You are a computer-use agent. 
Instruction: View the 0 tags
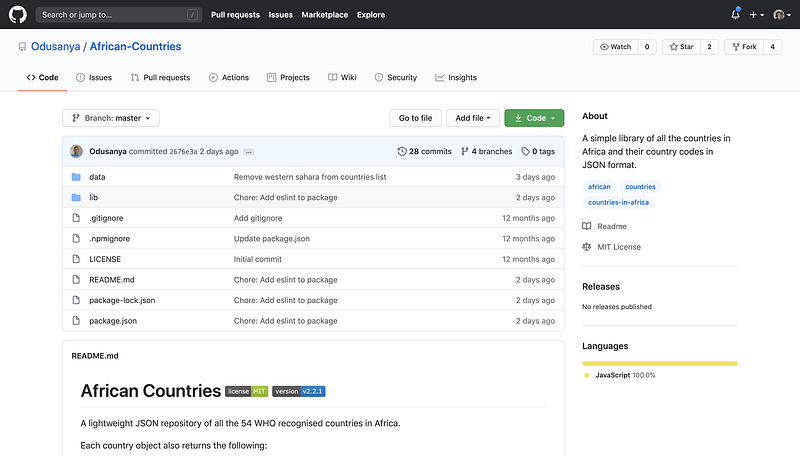tap(538, 151)
